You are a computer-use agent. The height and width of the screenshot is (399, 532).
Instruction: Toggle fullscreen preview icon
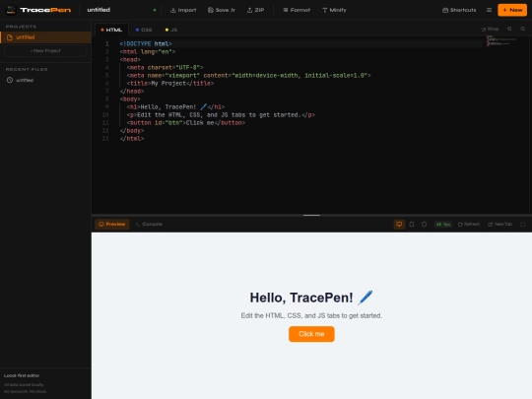(x=522, y=225)
